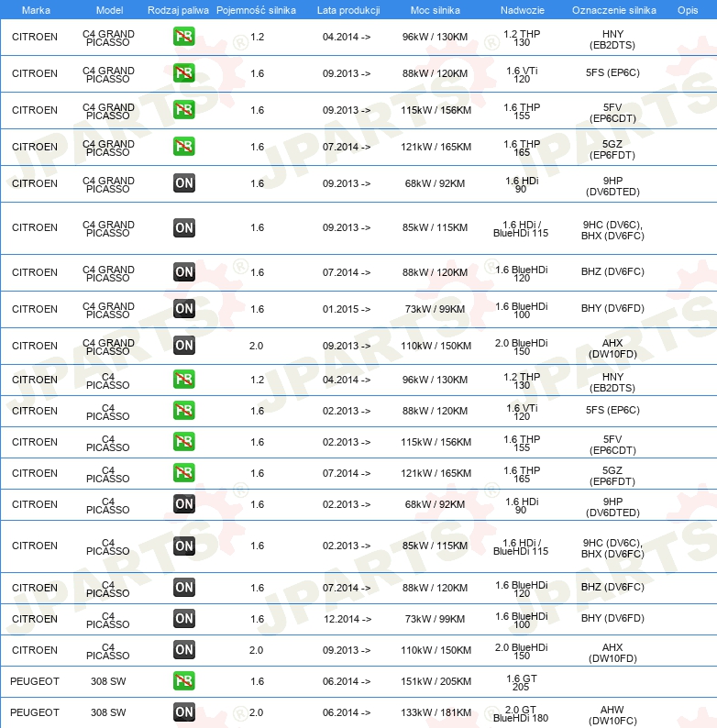717x728 pixels.
Task: Click the Marka column header
Action: [x=36, y=10]
